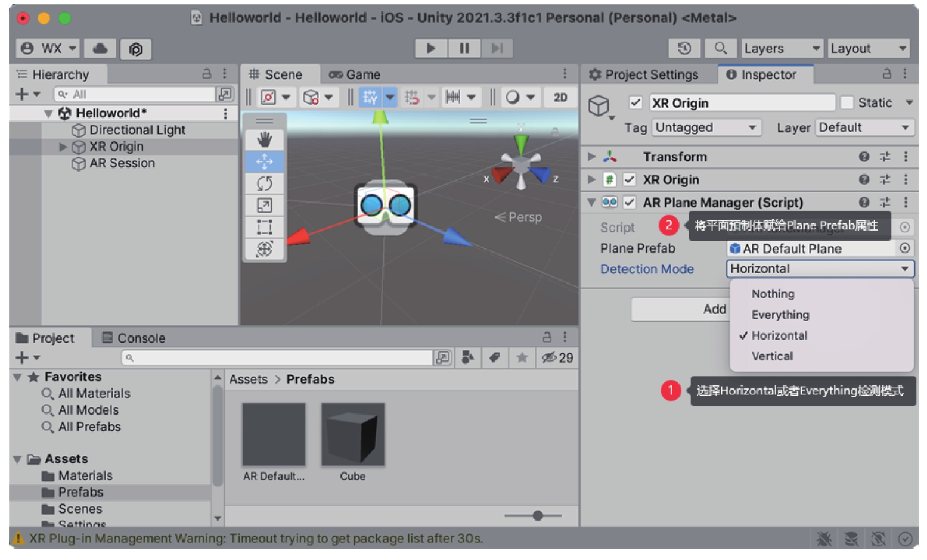Save search star icon in Project panel

pyautogui.click(x=522, y=357)
